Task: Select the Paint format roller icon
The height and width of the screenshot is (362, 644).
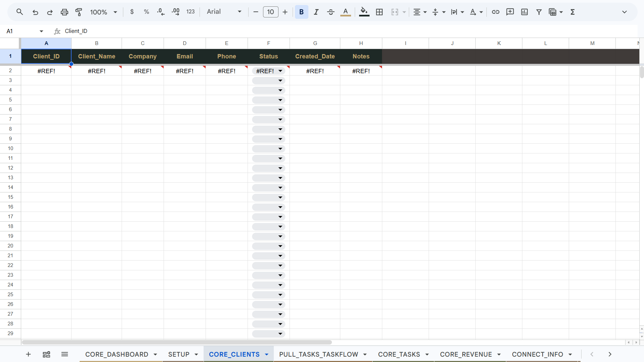Action: point(79,12)
